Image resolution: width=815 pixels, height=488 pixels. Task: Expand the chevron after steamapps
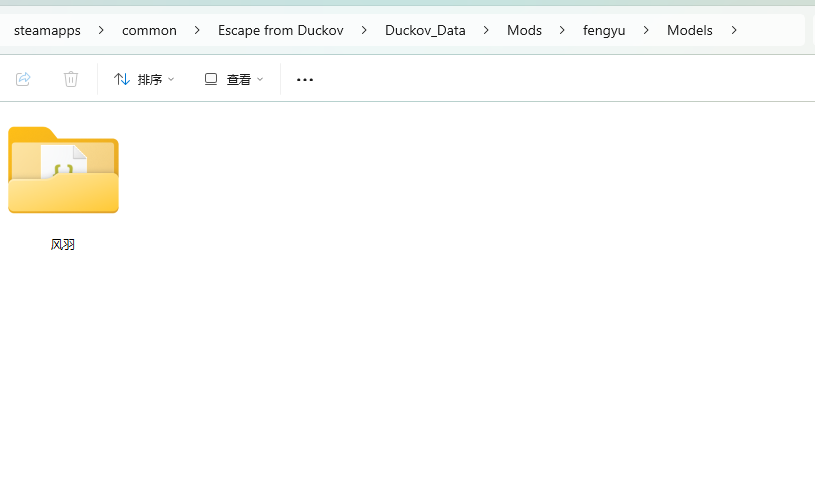pyautogui.click(x=101, y=30)
